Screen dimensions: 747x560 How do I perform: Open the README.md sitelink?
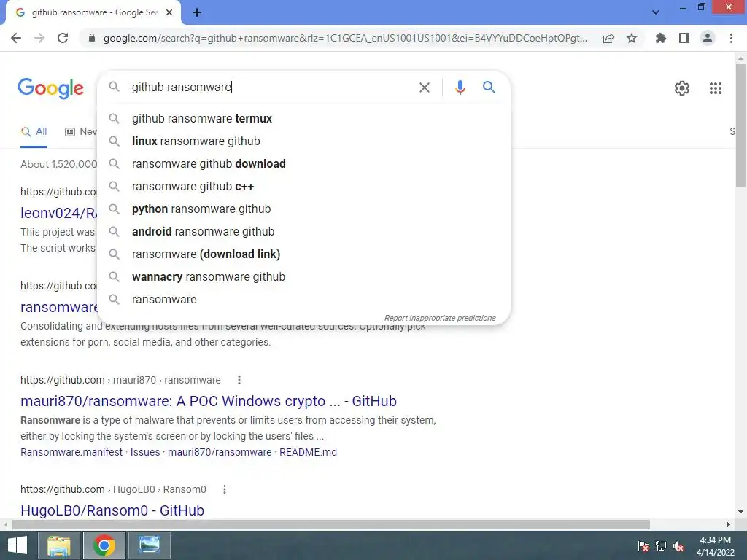[308, 452]
